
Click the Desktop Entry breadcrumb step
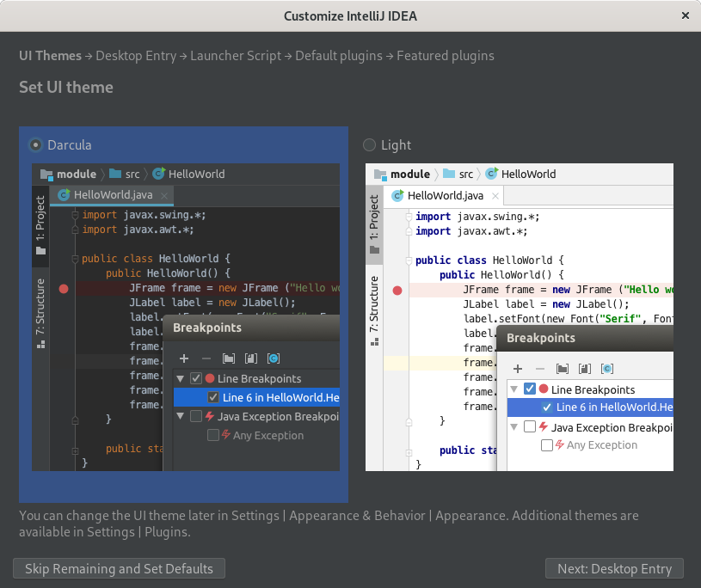pos(136,56)
